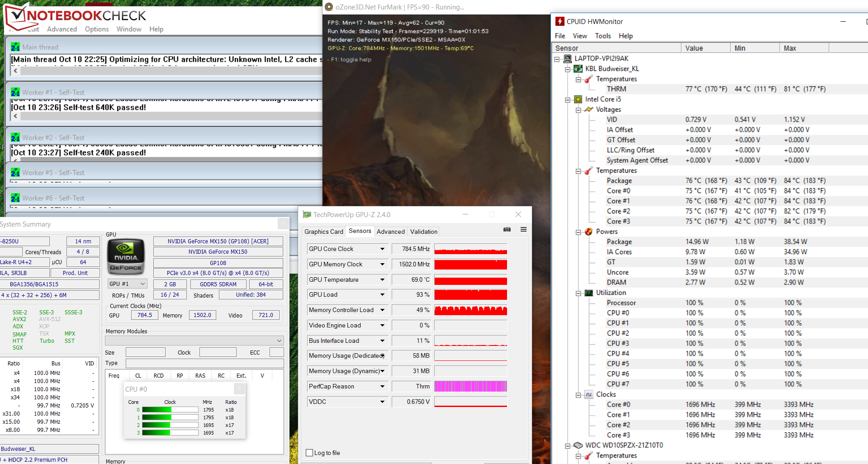Open the GPU Temperature sensor dropdown

(382, 279)
